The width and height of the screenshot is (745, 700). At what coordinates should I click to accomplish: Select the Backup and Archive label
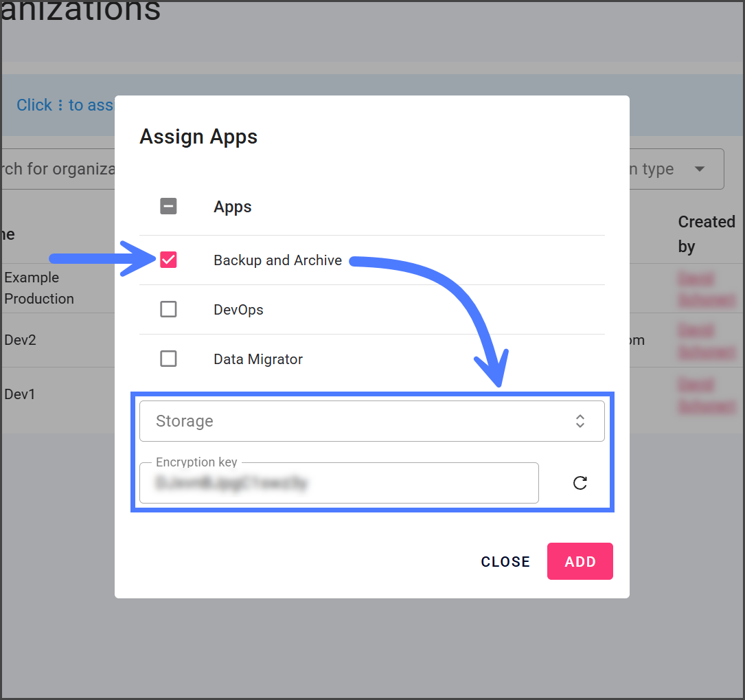coord(277,260)
